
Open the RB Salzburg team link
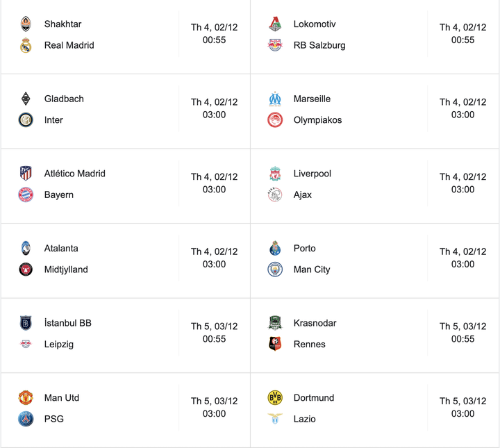point(319,46)
